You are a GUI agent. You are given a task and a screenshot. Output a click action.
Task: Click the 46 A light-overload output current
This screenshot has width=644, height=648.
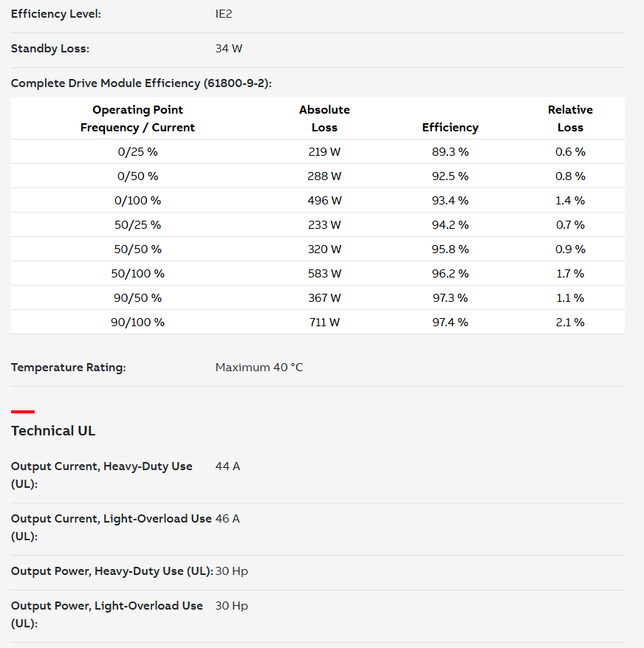[227, 519]
